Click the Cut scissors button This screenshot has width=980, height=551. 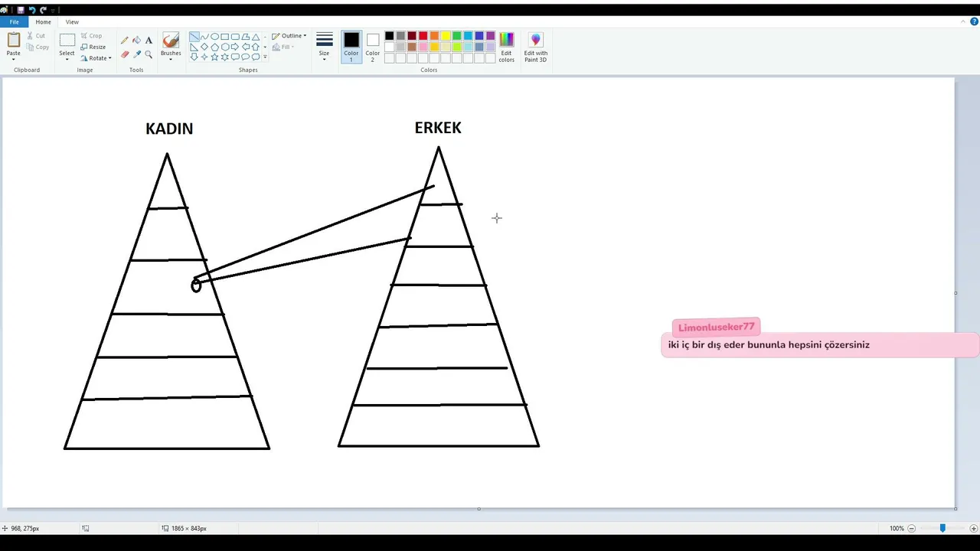tap(36, 35)
